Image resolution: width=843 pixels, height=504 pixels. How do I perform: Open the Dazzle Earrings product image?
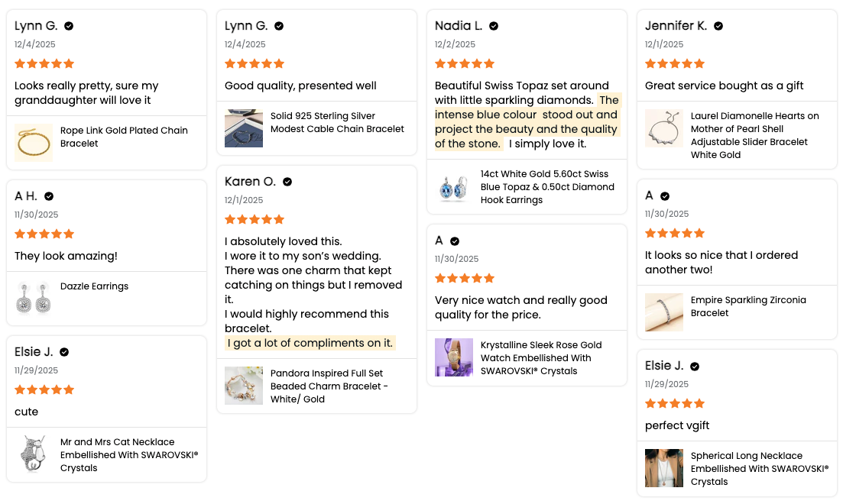click(34, 298)
